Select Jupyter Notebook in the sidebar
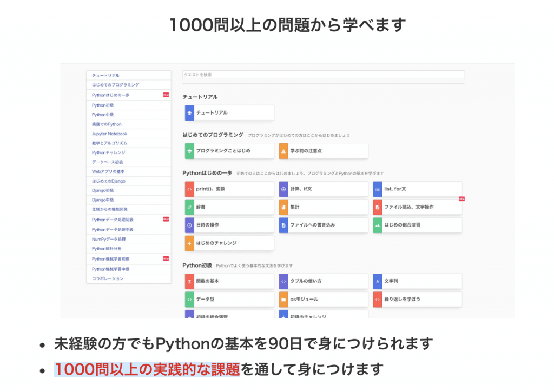The image size is (554, 392). (109, 134)
